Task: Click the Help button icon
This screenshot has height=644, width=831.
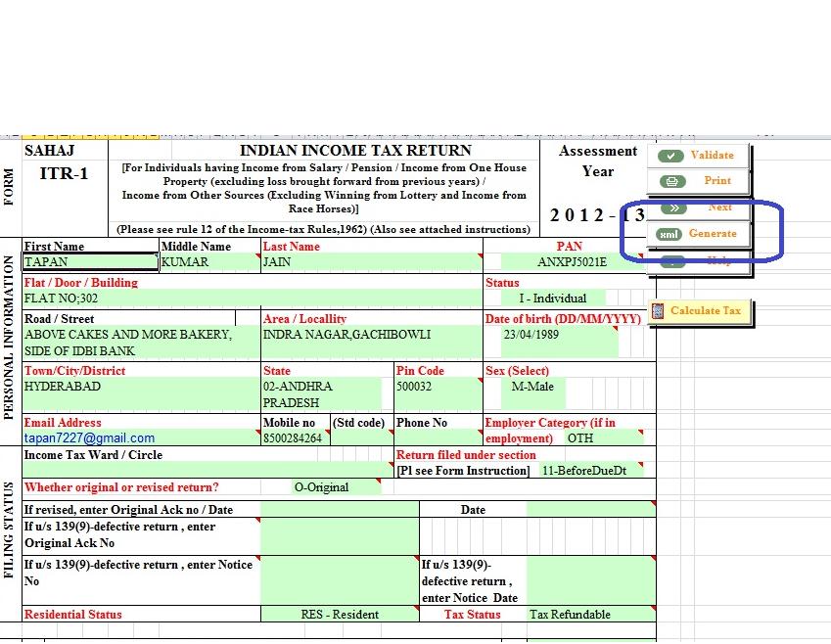Action: 671,260
